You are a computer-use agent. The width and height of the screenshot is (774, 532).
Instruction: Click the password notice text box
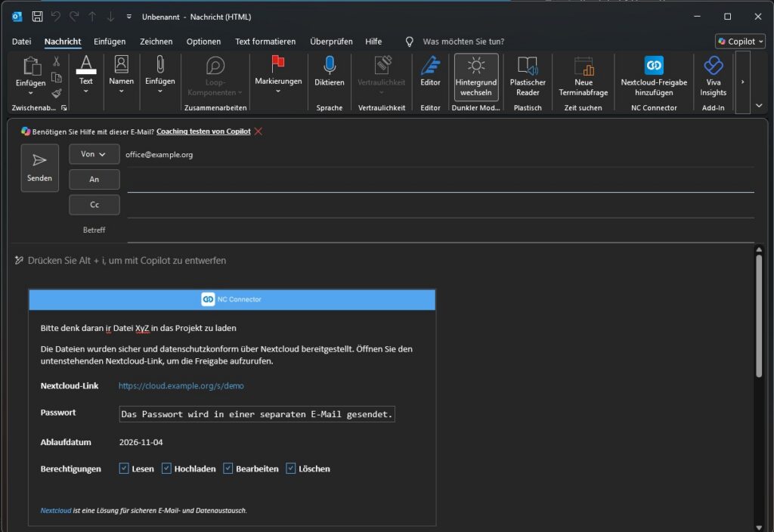257,414
